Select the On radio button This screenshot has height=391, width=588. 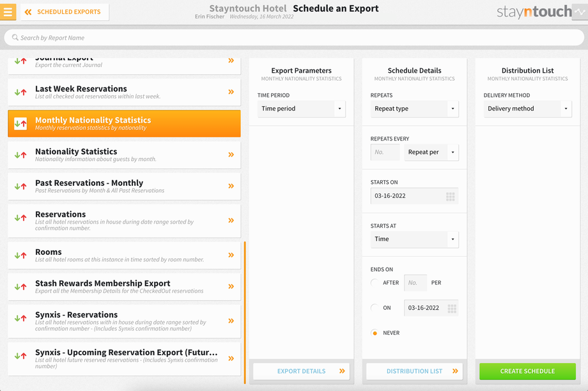tap(375, 308)
